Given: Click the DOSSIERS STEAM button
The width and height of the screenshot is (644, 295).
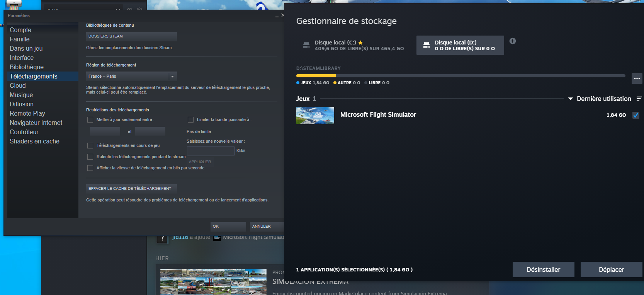Looking at the screenshot, I should (131, 36).
